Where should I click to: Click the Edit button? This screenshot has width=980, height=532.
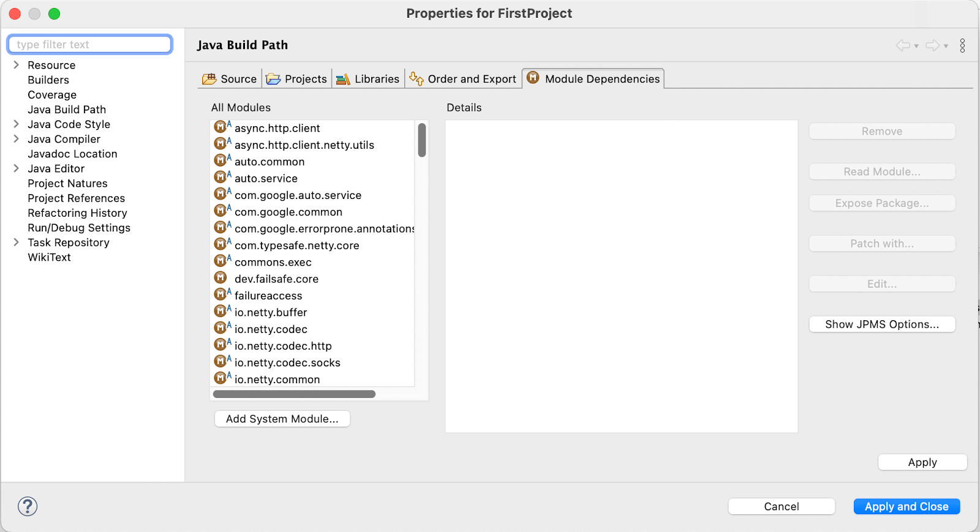[882, 284]
